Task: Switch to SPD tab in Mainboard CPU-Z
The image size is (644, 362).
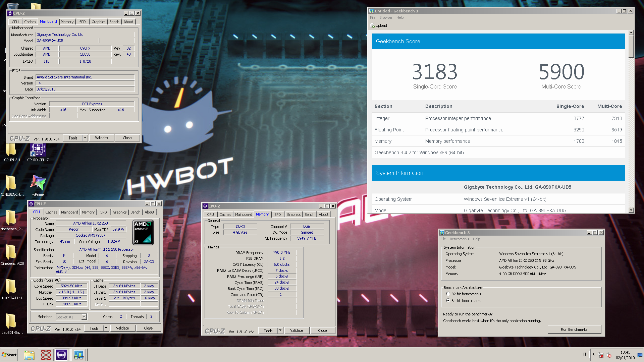Action: (x=83, y=22)
